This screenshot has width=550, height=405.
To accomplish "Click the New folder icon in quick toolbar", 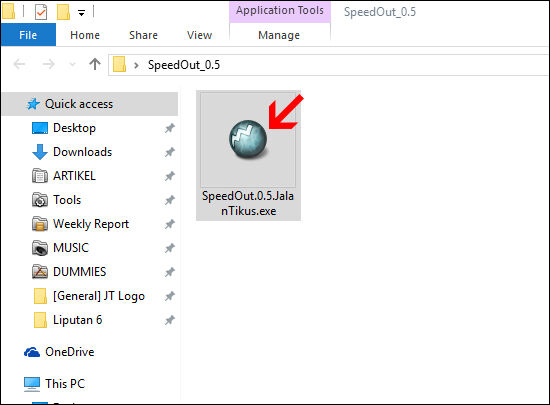I will [63, 12].
